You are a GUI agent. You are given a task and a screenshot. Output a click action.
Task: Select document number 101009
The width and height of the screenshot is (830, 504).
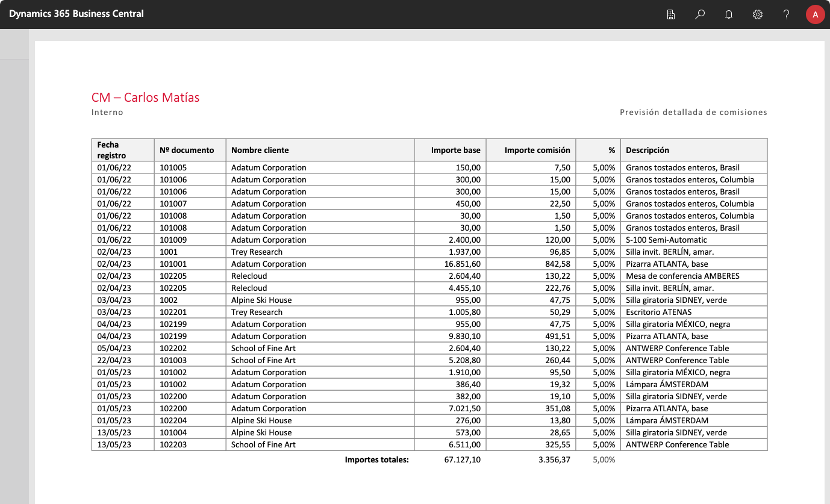[173, 240]
